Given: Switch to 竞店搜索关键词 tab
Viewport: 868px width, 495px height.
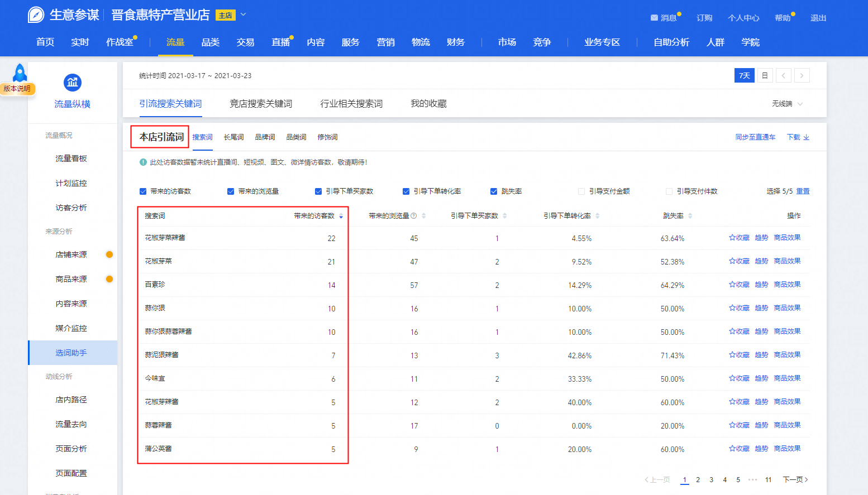Looking at the screenshot, I should 261,104.
